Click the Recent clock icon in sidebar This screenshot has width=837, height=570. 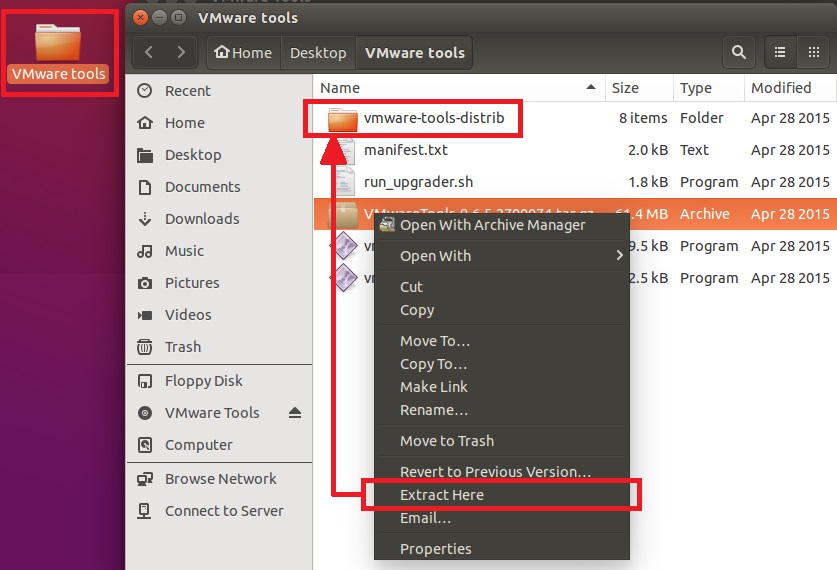click(x=145, y=91)
